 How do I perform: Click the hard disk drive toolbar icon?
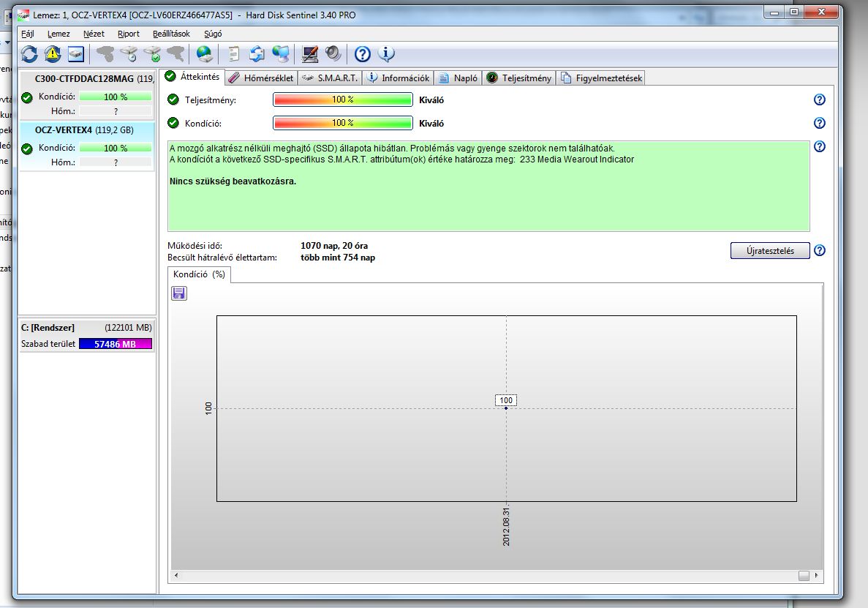click(x=76, y=53)
